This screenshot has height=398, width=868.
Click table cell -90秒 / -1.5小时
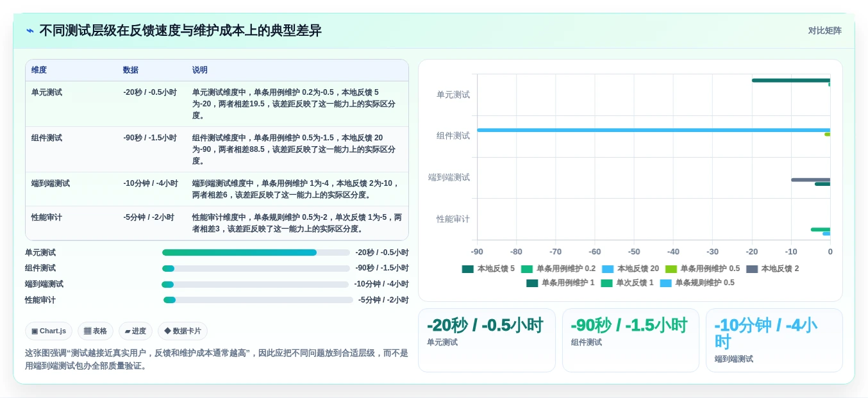click(x=150, y=138)
